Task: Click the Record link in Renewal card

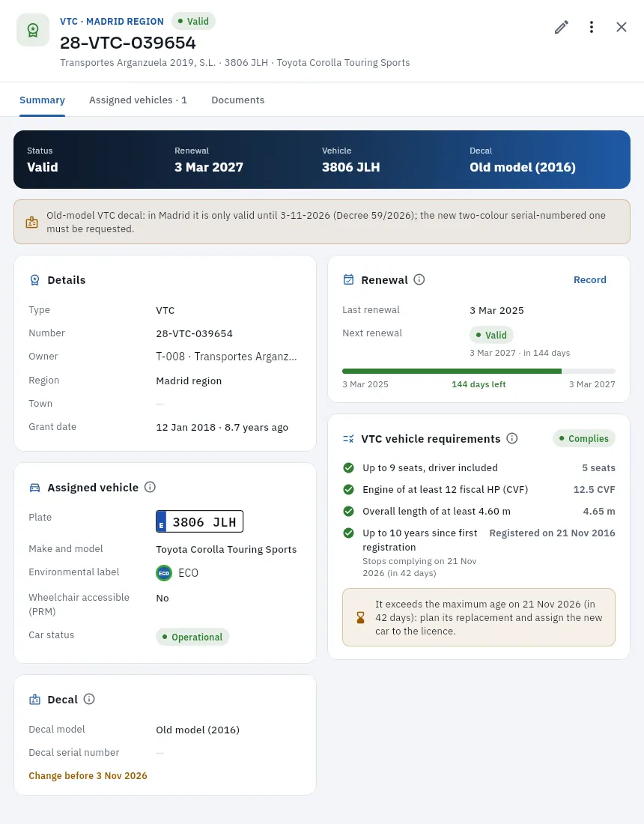Action: coord(590,279)
